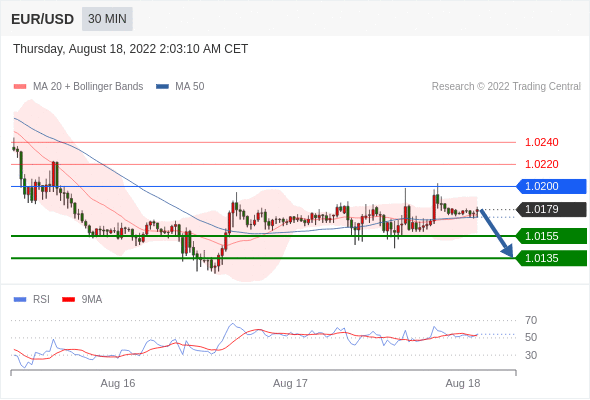Select the 1.0179 current price tag

tap(551, 209)
